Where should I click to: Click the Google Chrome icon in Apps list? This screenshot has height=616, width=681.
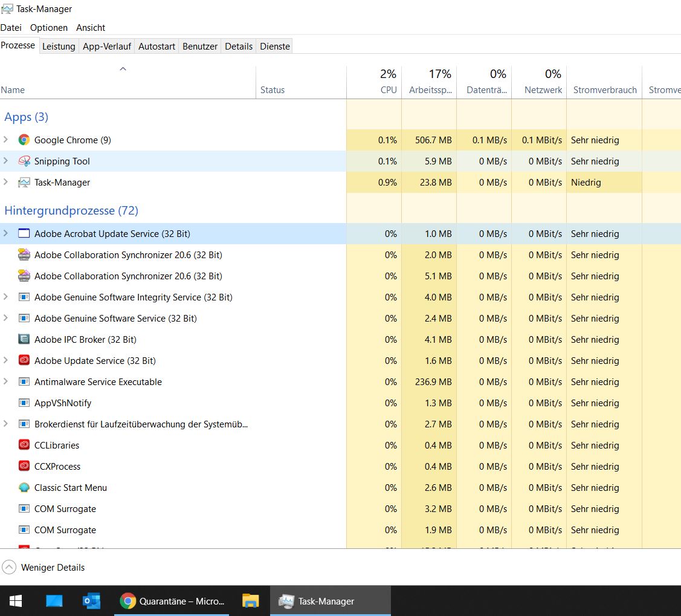click(x=23, y=140)
